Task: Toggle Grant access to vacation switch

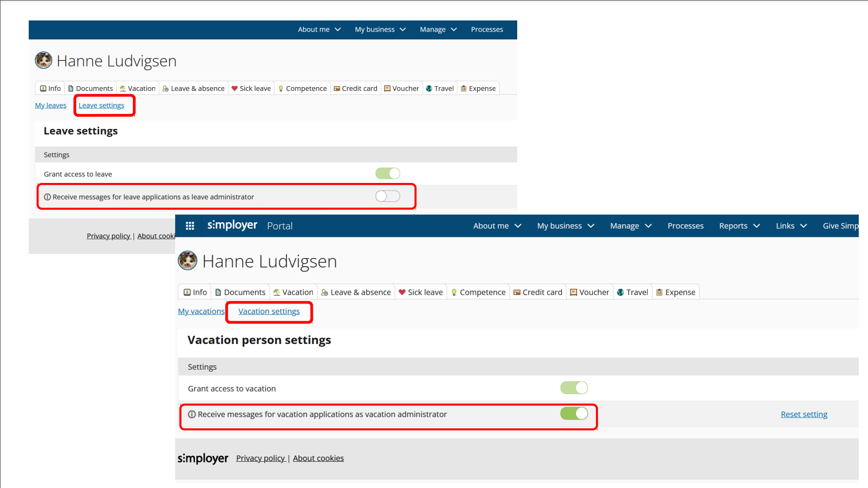Action: 574,388
